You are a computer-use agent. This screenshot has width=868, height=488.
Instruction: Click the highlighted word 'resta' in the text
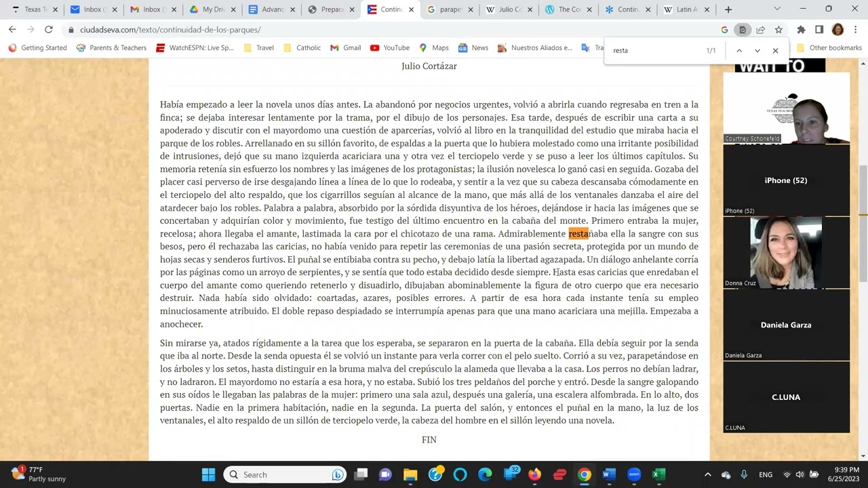(578, 234)
